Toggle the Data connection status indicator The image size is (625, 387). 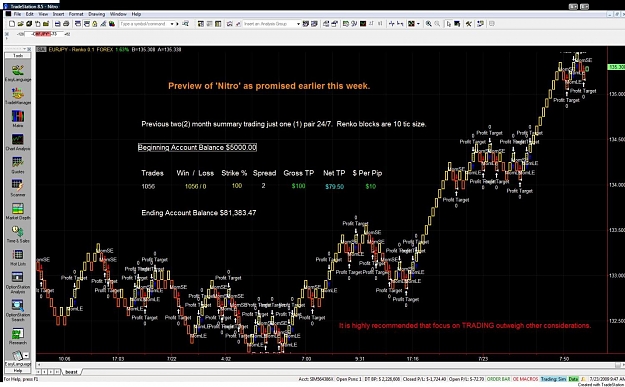573,379
